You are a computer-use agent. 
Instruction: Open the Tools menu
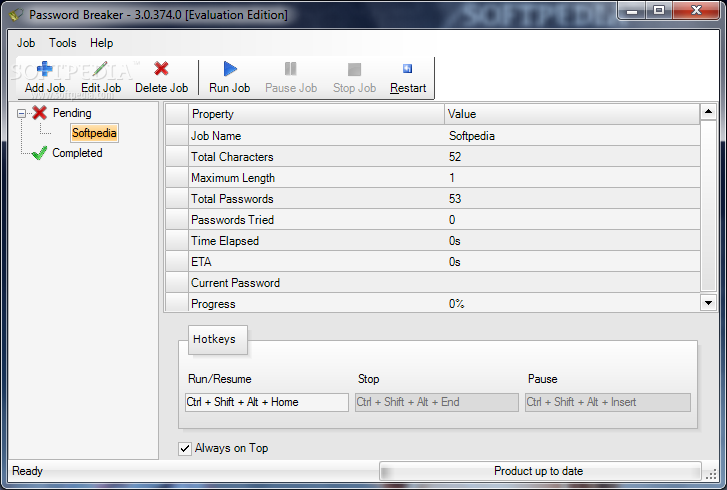(63, 43)
